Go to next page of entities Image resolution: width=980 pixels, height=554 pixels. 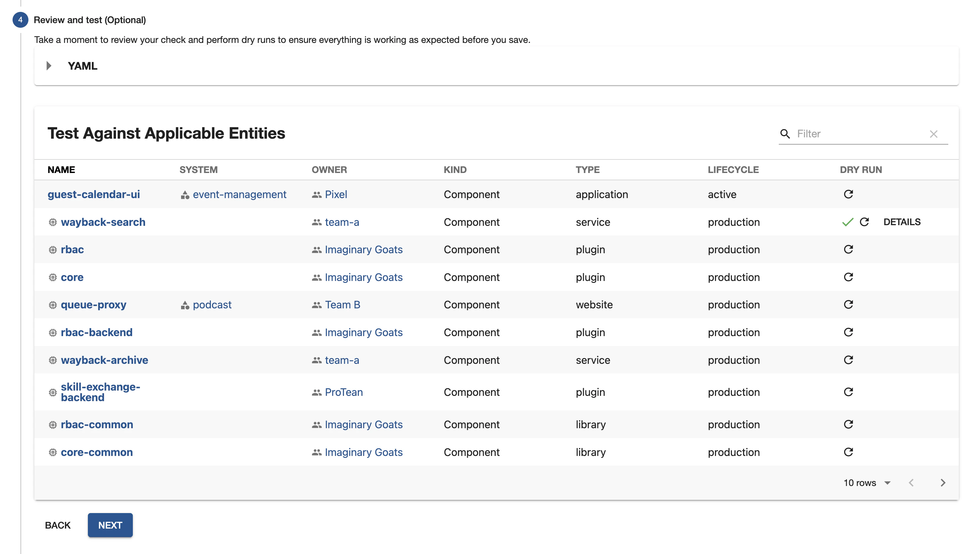coord(942,483)
